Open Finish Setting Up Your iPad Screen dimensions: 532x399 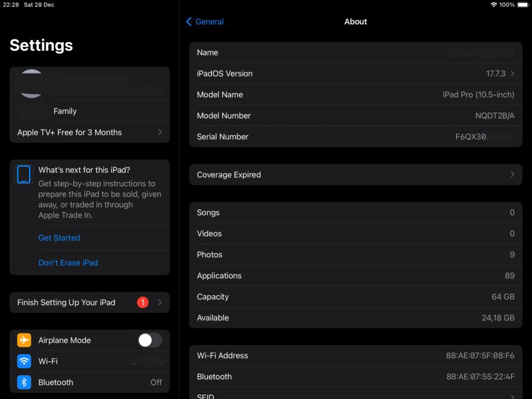90,302
